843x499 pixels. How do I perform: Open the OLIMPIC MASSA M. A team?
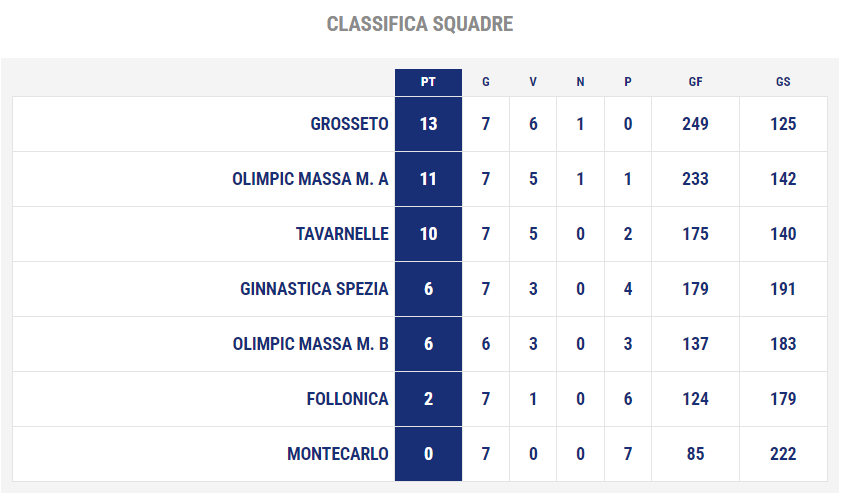[x=310, y=179]
